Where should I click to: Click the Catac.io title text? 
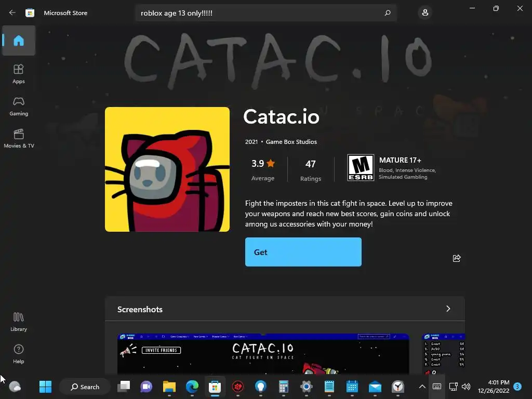tap(281, 116)
